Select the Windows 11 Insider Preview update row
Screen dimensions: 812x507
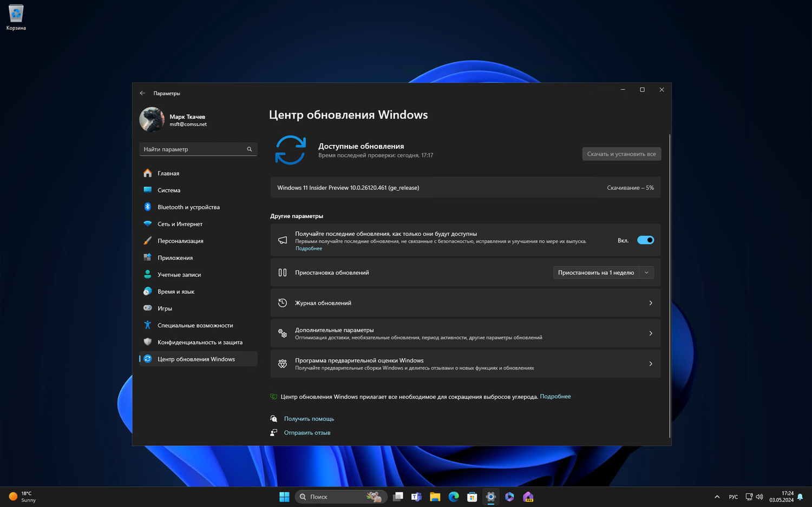point(466,188)
